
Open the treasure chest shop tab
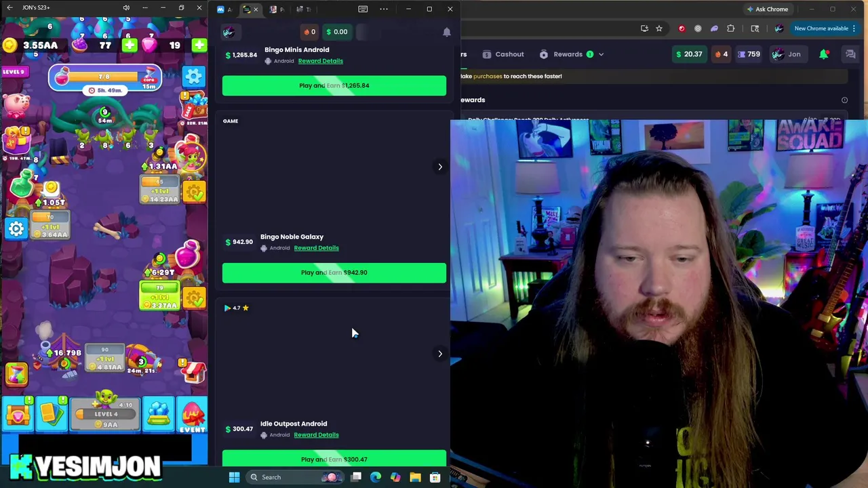click(x=18, y=414)
